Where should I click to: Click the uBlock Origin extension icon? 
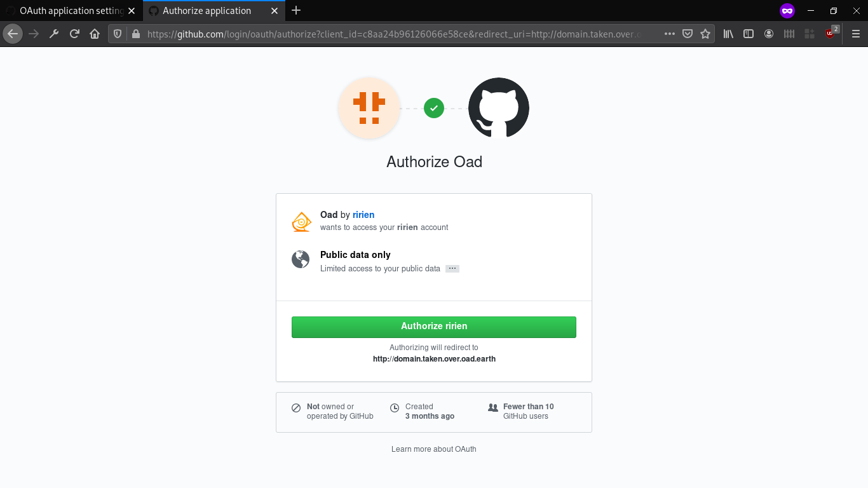tap(830, 34)
